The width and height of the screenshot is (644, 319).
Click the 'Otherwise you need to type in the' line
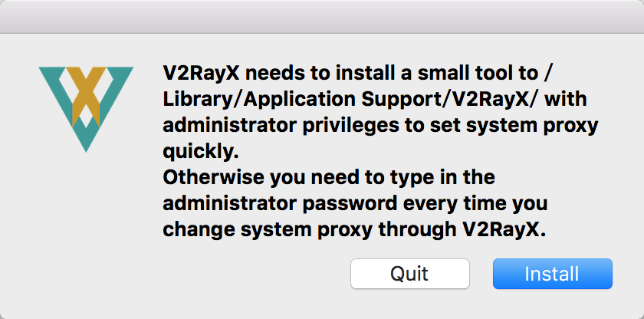[x=329, y=178]
